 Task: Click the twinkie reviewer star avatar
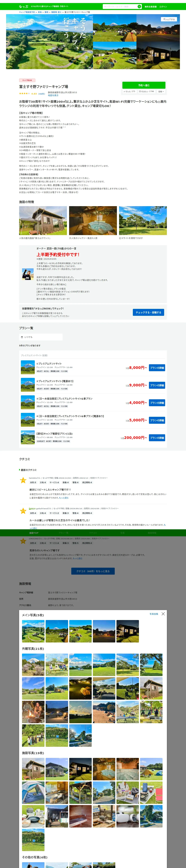pyautogui.click(x=23, y=480)
